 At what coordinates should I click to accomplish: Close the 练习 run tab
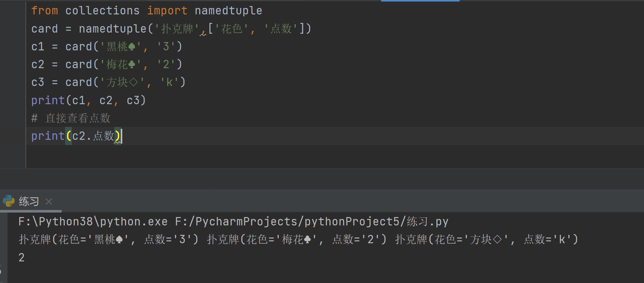click(49, 202)
